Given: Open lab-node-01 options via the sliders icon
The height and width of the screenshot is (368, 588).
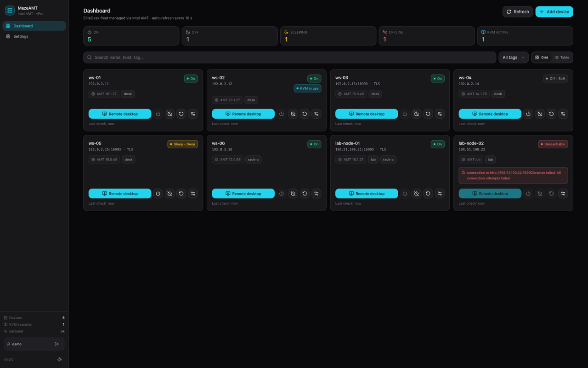Looking at the screenshot, I should pos(440,194).
